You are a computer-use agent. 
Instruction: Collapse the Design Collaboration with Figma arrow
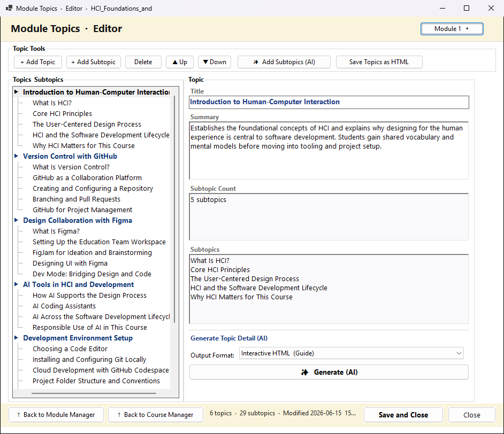(17, 220)
